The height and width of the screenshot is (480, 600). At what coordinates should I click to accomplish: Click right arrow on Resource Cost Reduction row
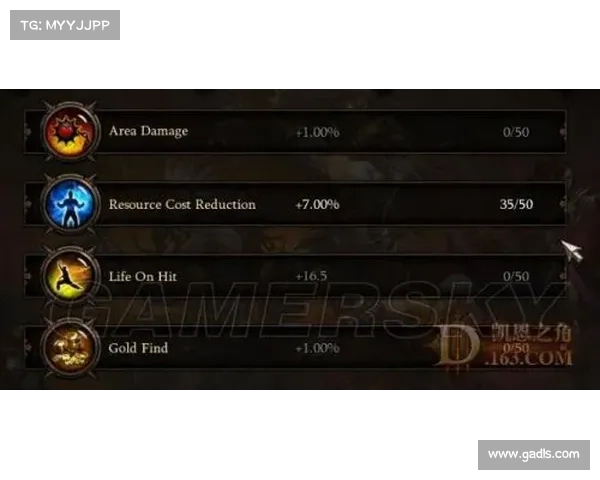pos(563,204)
